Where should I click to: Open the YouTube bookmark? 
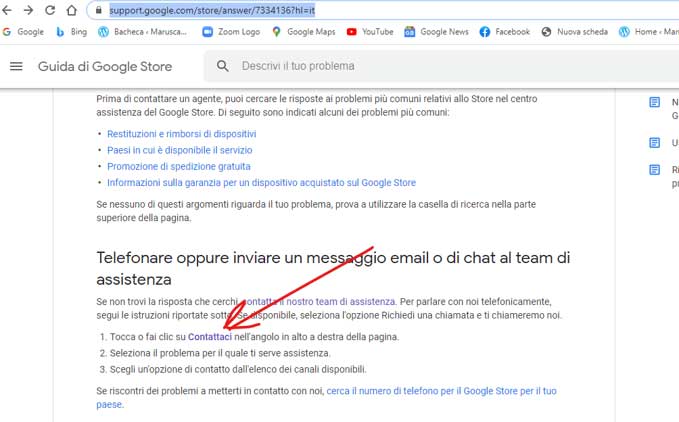pyautogui.click(x=369, y=32)
